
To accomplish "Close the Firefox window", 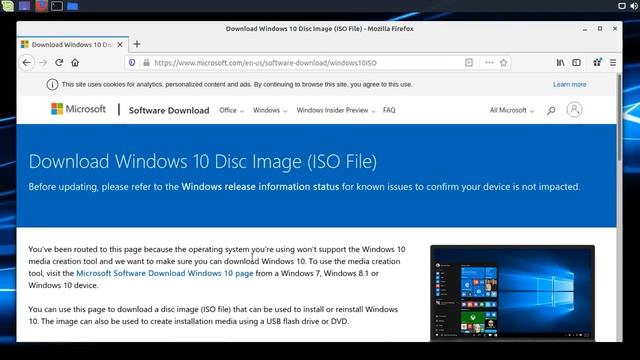I will pyautogui.click(x=615, y=29).
